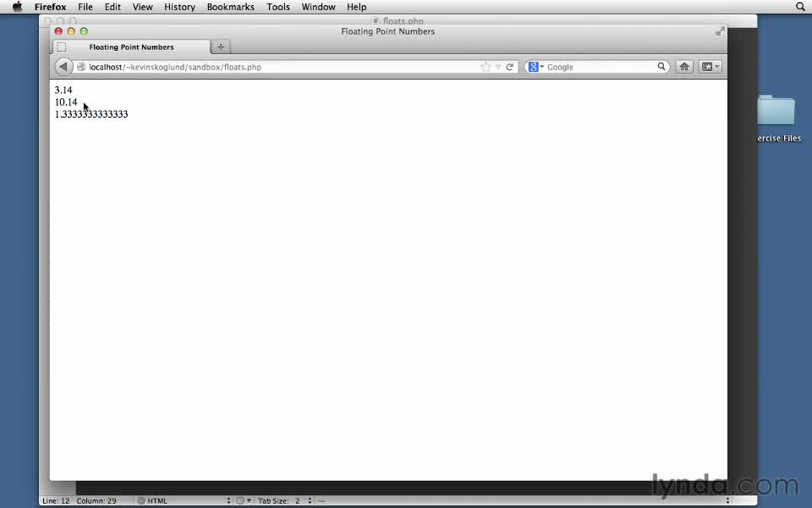Bookmark this page with the star icon

486,67
